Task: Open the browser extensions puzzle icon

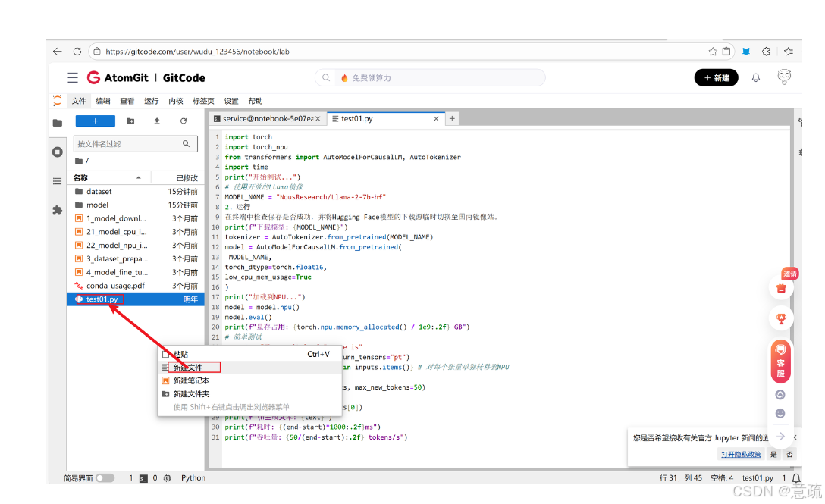Action: 766,51
